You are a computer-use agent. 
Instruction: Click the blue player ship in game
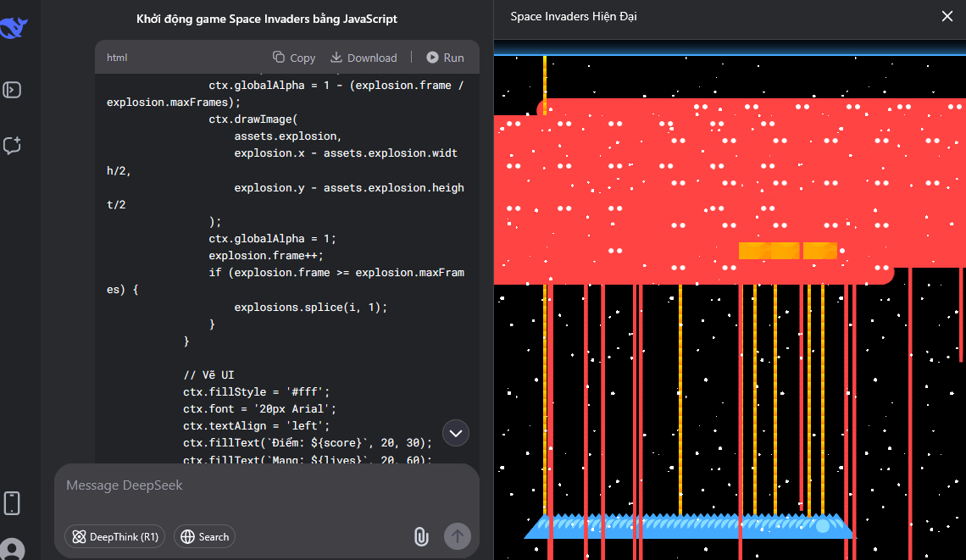coord(689,526)
